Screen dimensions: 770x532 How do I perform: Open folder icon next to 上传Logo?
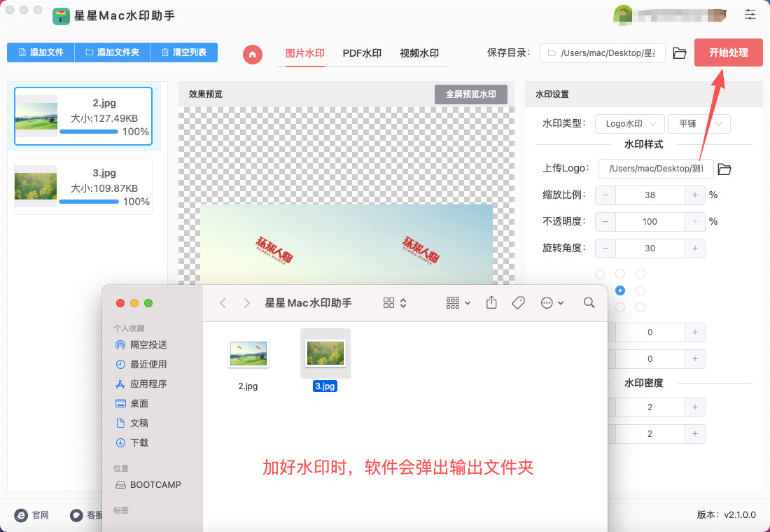point(724,169)
